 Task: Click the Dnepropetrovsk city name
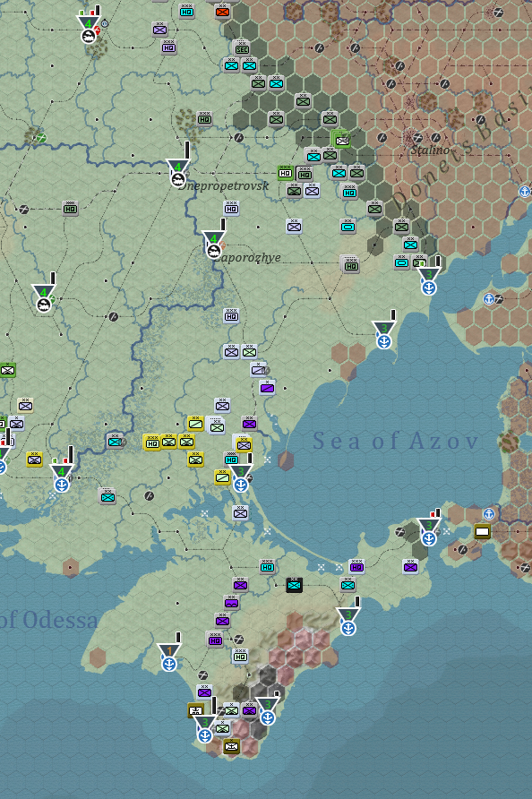[223, 186]
